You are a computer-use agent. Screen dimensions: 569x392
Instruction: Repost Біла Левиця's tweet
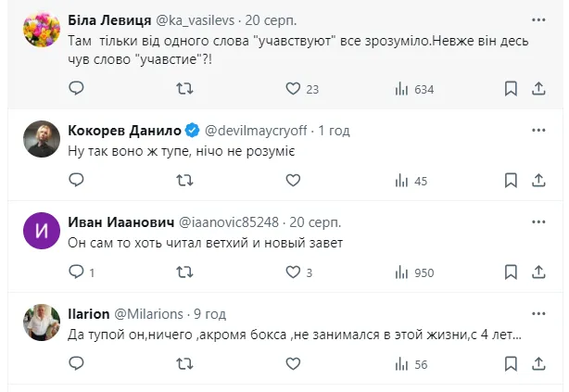(185, 89)
